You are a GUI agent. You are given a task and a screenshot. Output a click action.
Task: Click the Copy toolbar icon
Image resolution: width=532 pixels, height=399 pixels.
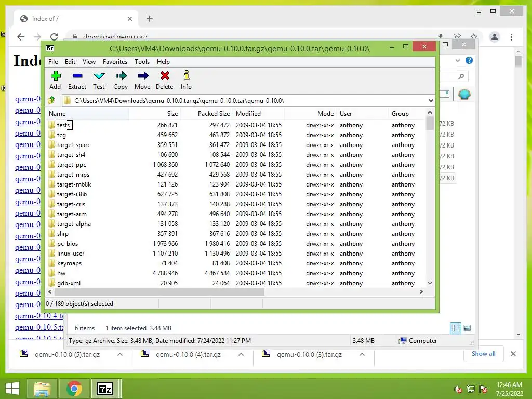click(x=121, y=76)
